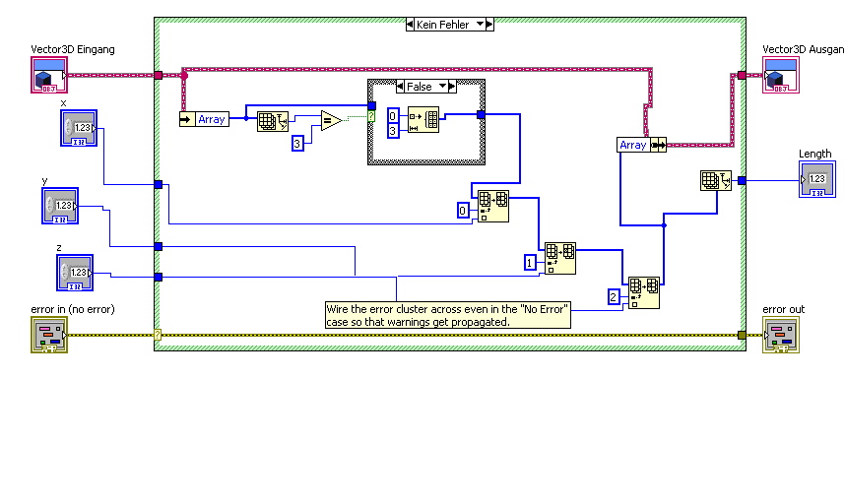This screenshot has height=504, width=845.
Task: Click the z numeric control terminal
Action: pos(75,273)
